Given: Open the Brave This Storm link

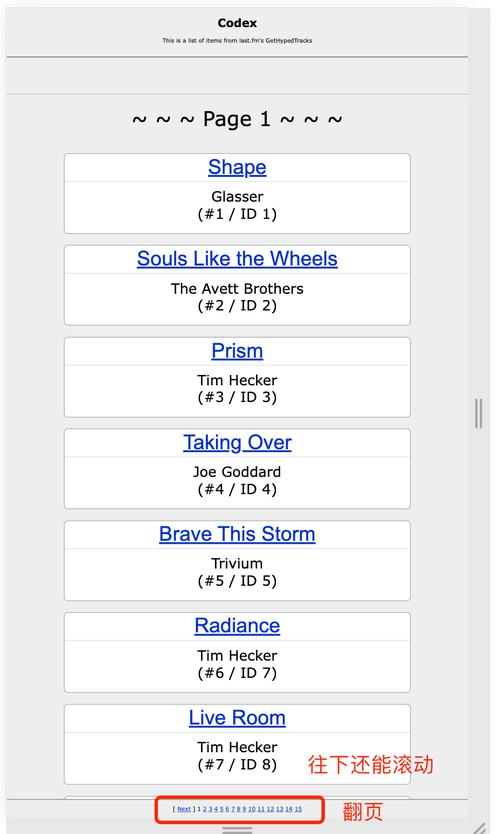Looking at the screenshot, I should (x=237, y=534).
